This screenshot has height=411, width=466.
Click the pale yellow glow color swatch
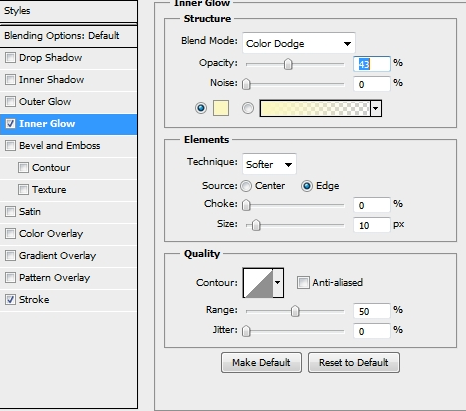(x=221, y=108)
